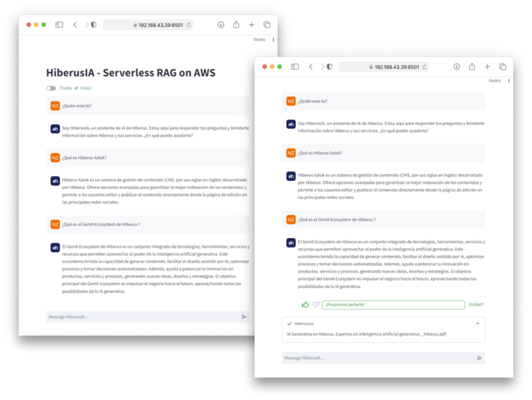Click privacy shield icon in right browser
Screen dimensions: 532x400
click(329, 67)
